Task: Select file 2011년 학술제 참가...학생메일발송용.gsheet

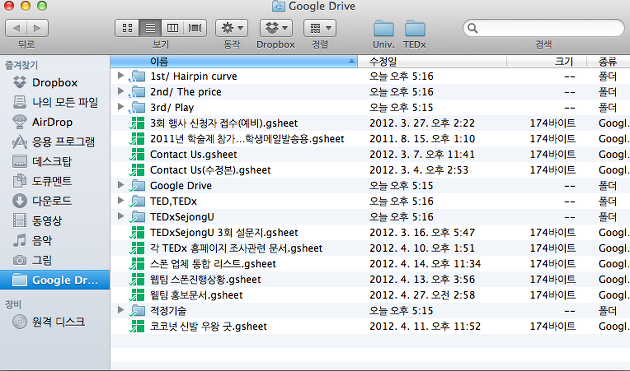Action: pyautogui.click(x=247, y=139)
